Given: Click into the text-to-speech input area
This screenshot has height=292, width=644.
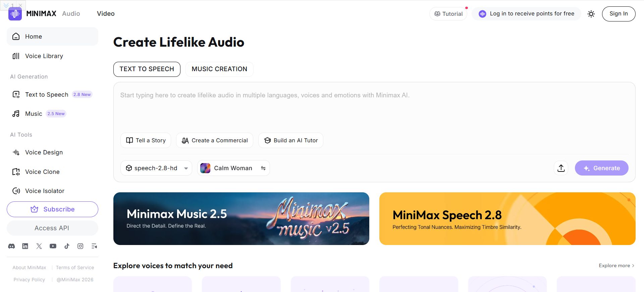Looking at the screenshot, I should [374, 107].
